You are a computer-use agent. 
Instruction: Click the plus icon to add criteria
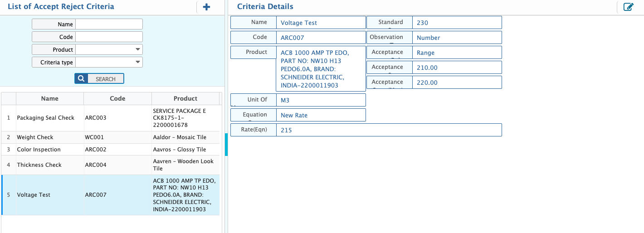[x=206, y=7]
